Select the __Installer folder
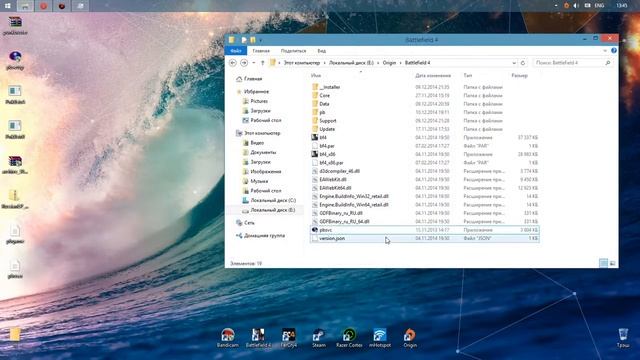 (424, 87)
